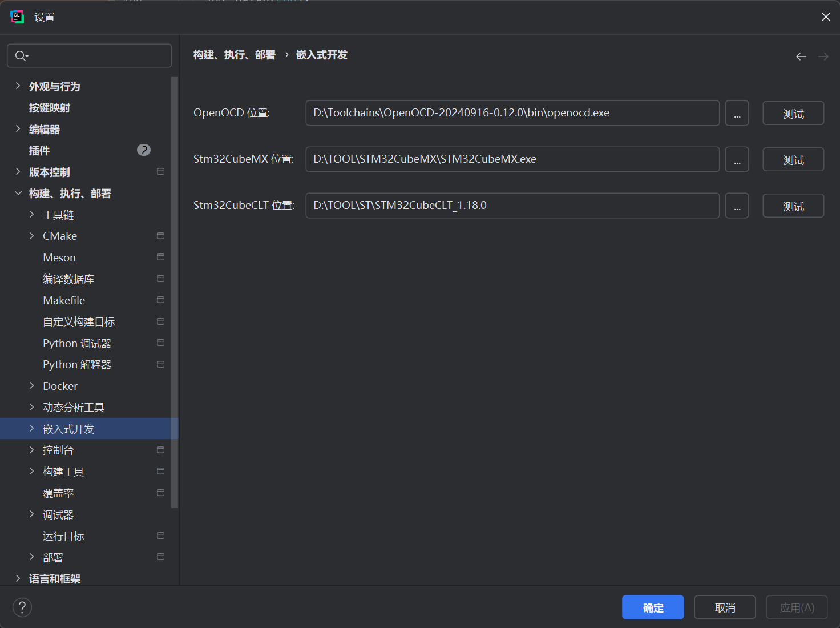
Task: Click the project-level icon beside Python 解释器
Action: (x=160, y=364)
